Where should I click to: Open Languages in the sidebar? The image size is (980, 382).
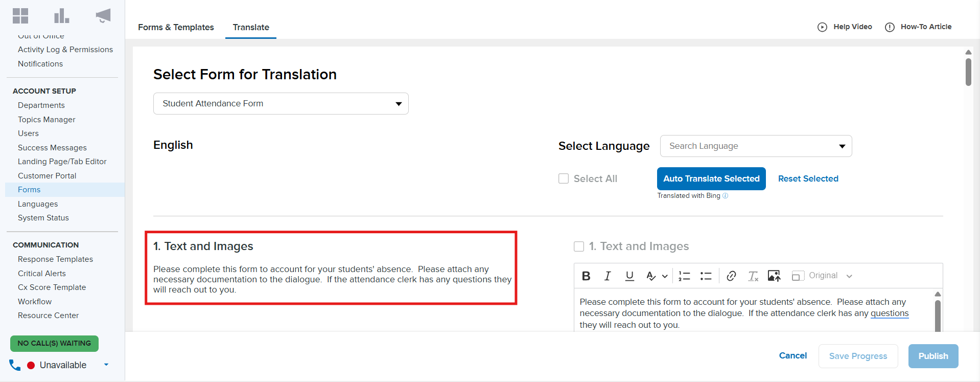click(x=38, y=204)
